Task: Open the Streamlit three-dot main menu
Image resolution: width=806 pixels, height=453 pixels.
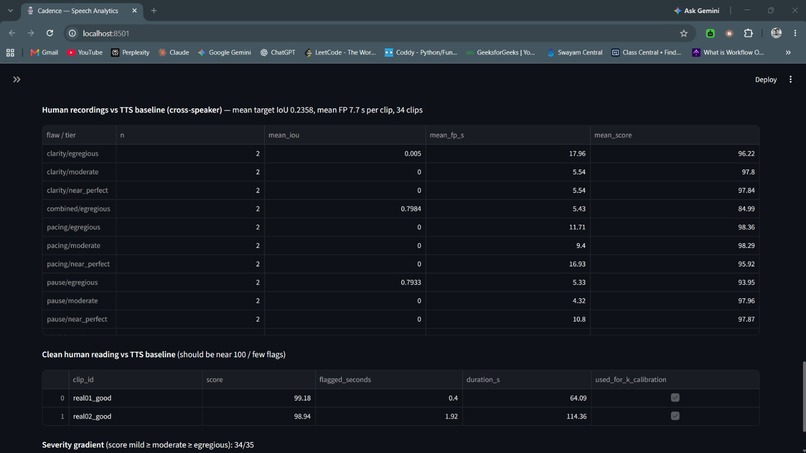Action: (791, 80)
